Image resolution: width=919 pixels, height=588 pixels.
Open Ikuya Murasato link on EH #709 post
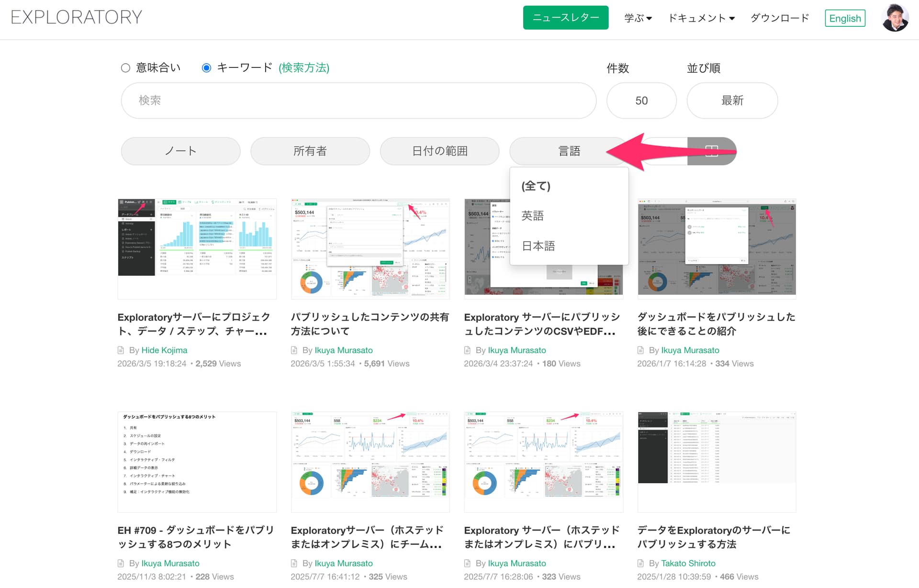click(x=170, y=563)
